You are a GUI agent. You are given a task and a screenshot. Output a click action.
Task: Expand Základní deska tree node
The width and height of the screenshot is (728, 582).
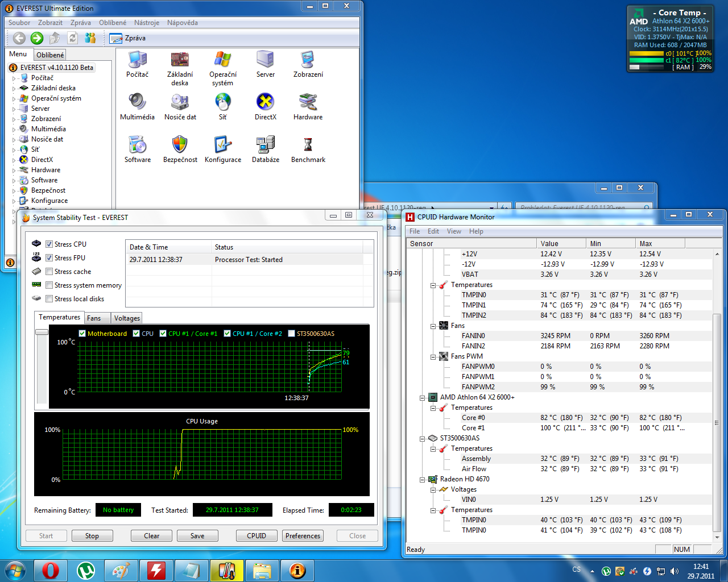14,88
